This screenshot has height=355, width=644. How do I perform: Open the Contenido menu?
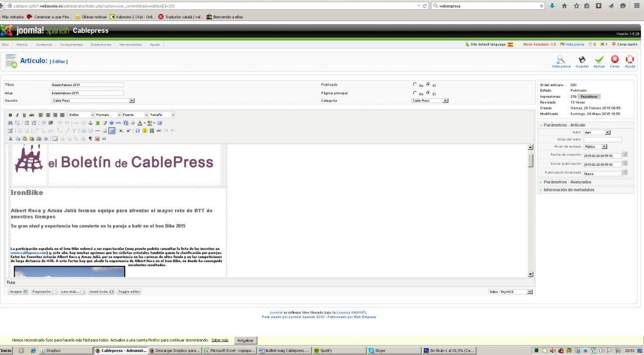pyautogui.click(x=44, y=45)
